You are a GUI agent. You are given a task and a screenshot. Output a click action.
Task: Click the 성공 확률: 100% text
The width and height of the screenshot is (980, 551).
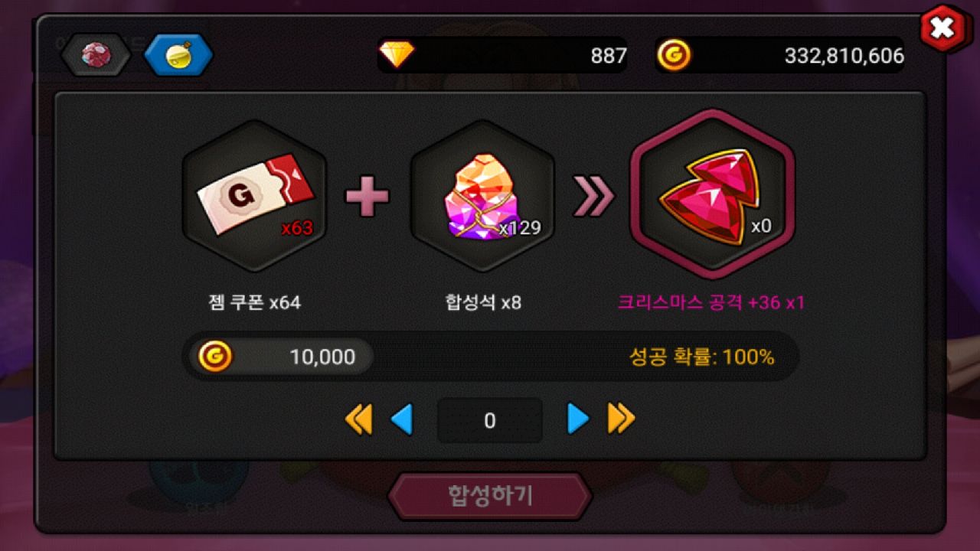click(x=702, y=357)
